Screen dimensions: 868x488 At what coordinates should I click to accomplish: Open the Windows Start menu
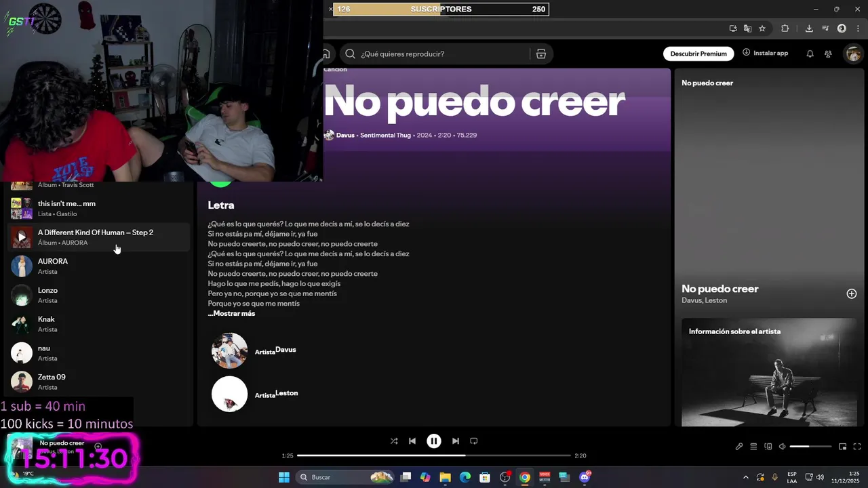point(284,477)
